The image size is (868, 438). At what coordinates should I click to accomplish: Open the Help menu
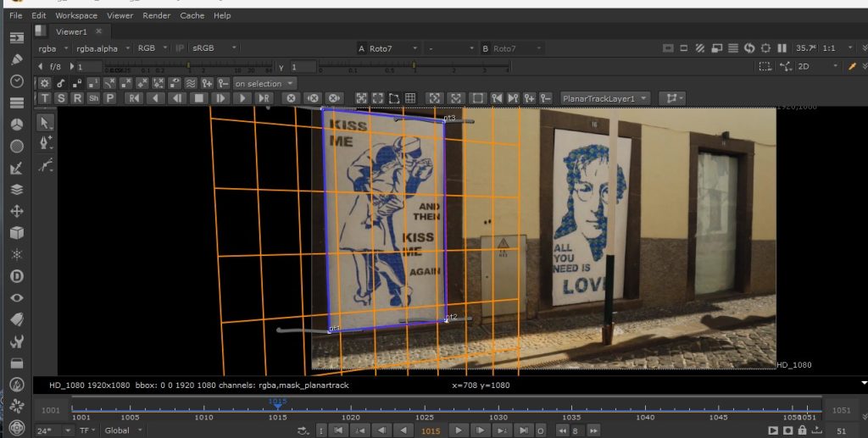point(222,15)
